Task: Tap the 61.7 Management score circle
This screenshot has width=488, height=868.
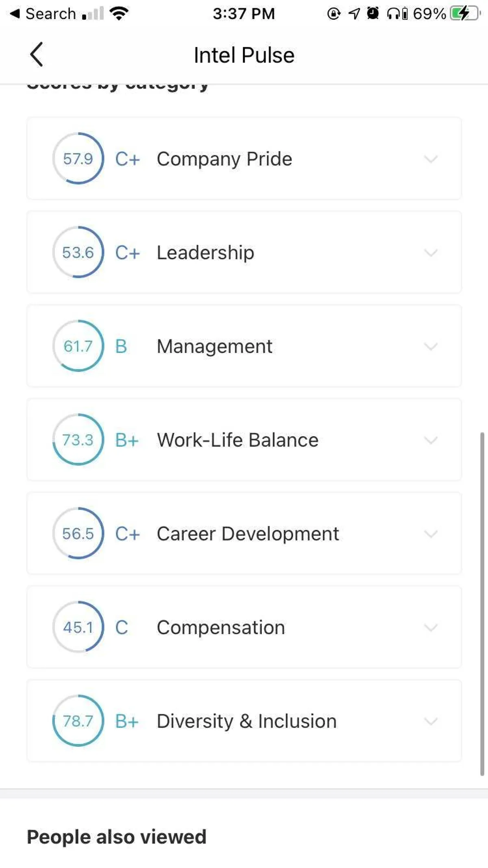Action: (78, 346)
